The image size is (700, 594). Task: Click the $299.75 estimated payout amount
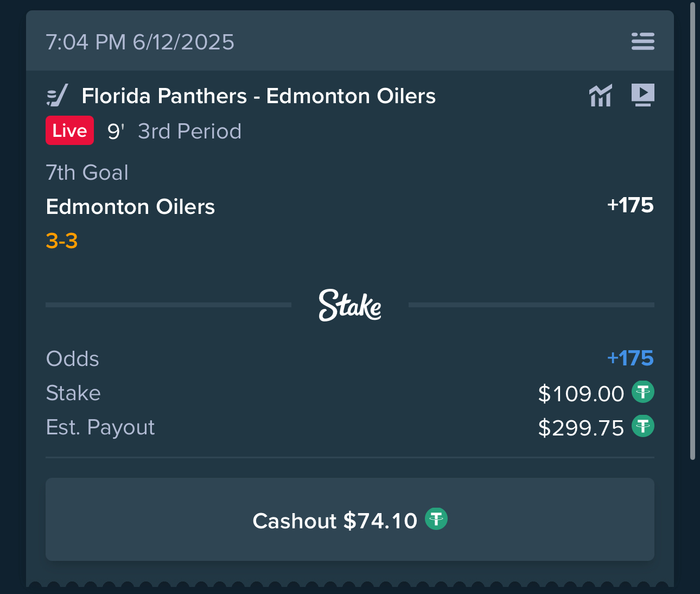click(x=581, y=428)
